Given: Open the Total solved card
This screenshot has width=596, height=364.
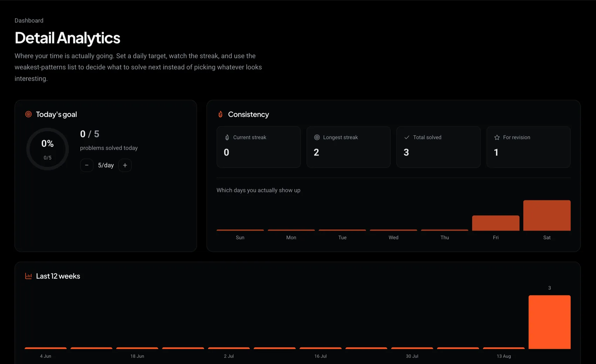Looking at the screenshot, I should pyautogui.click(x=439, y=147).
